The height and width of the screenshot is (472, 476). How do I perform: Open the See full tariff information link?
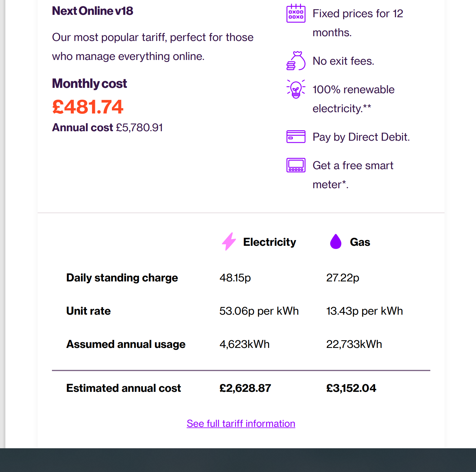pos(241,423)
